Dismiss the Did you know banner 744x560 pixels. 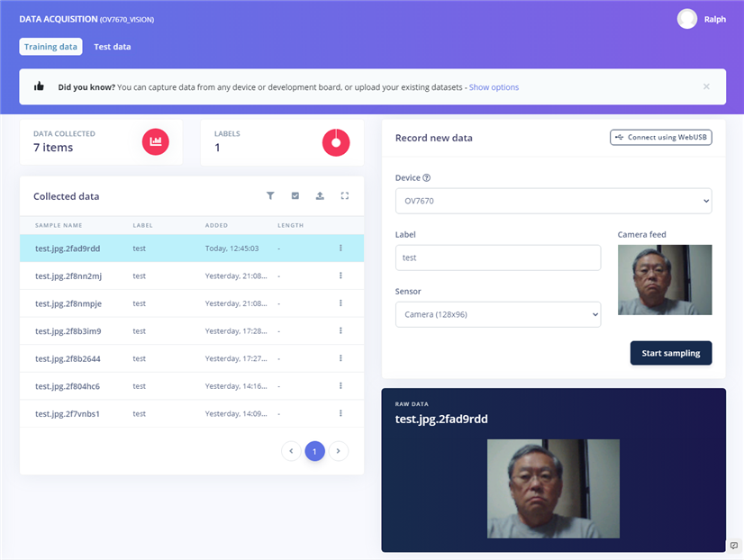[x=706, y=86]
